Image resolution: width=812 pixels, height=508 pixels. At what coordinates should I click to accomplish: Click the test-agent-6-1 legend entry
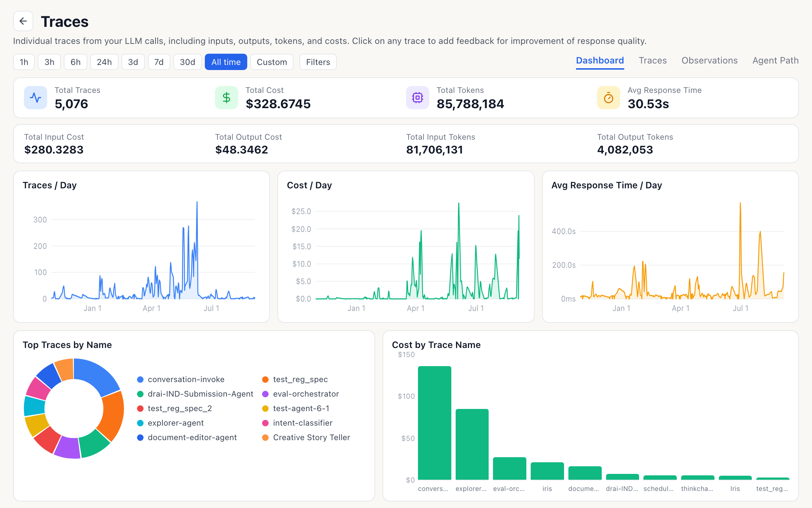point(296,409)
